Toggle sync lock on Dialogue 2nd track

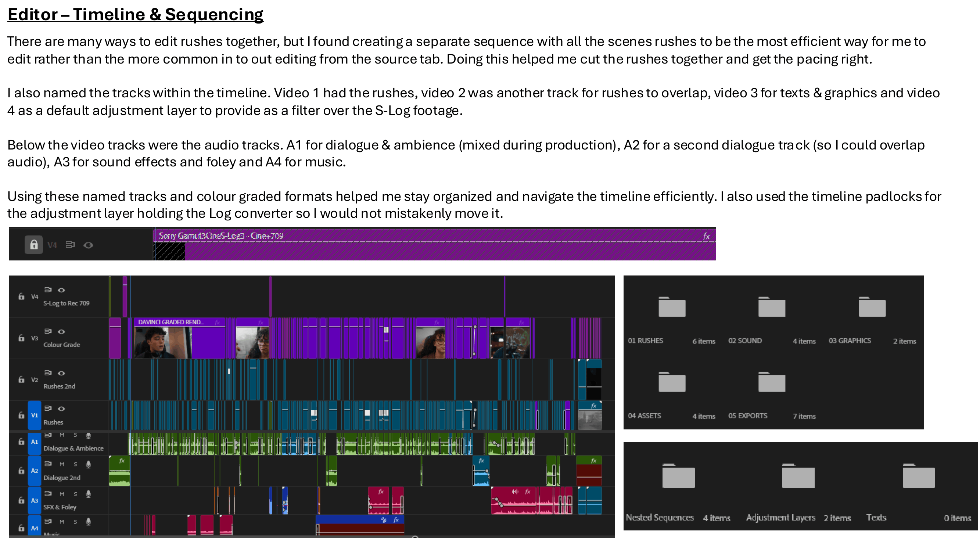point(48,464)
